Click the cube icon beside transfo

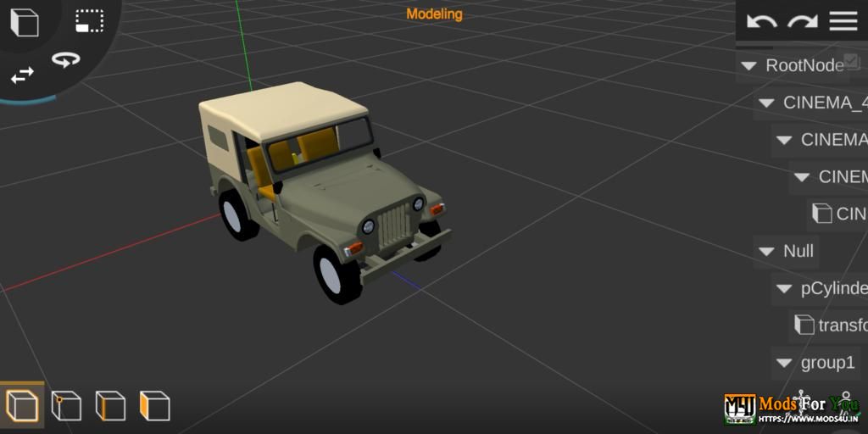pos(804,325)
